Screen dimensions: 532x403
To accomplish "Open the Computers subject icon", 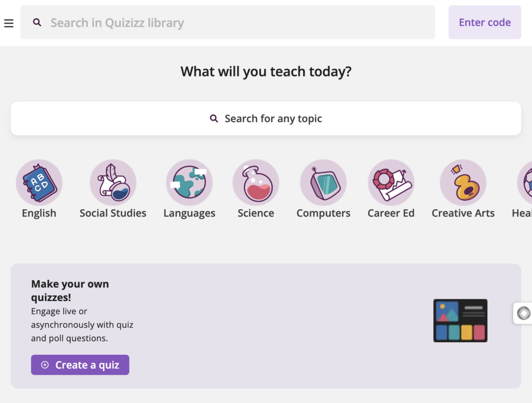I will click(323, 182).
